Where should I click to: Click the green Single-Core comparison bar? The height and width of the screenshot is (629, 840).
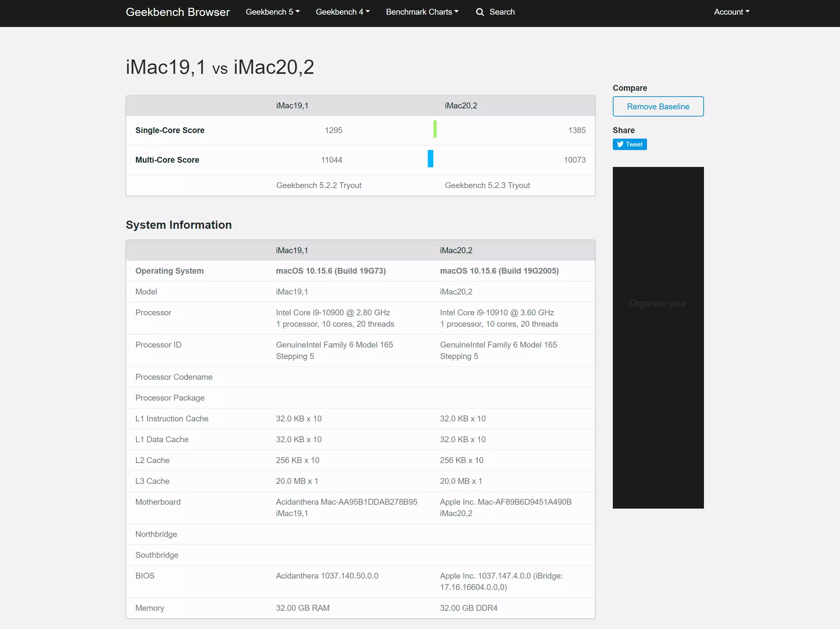click(x=435, y=129)
